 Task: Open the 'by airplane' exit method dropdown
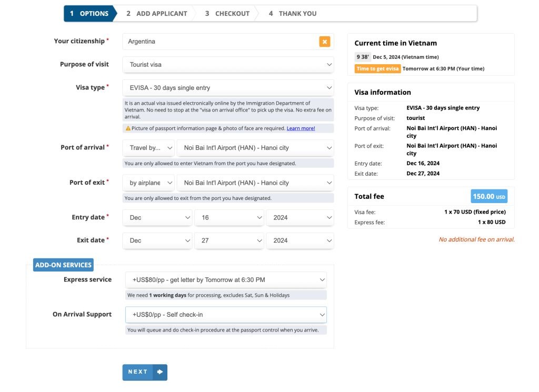148,183
